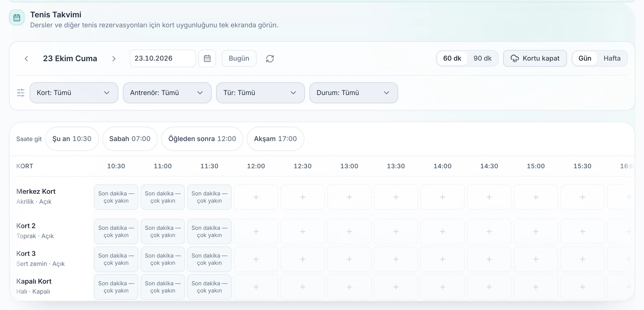Expand the Durum: Tümü filter
Screen dimensions: 644x310
coord(353,93)
